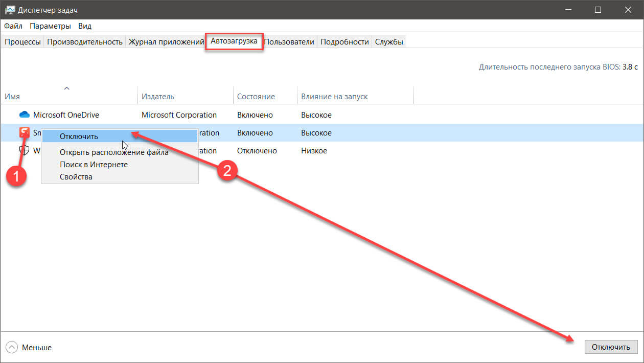Switch to the Процессы tab
Image resolution: width=644 pixels, height=363 pixels.
click(x=22, y=42)
